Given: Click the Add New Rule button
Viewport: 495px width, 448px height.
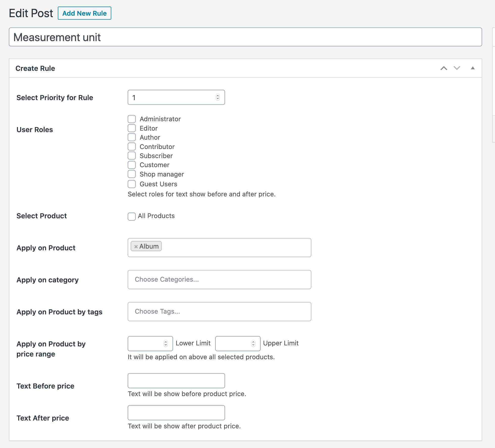Looking at the screenshot, I should click(85, 13).
